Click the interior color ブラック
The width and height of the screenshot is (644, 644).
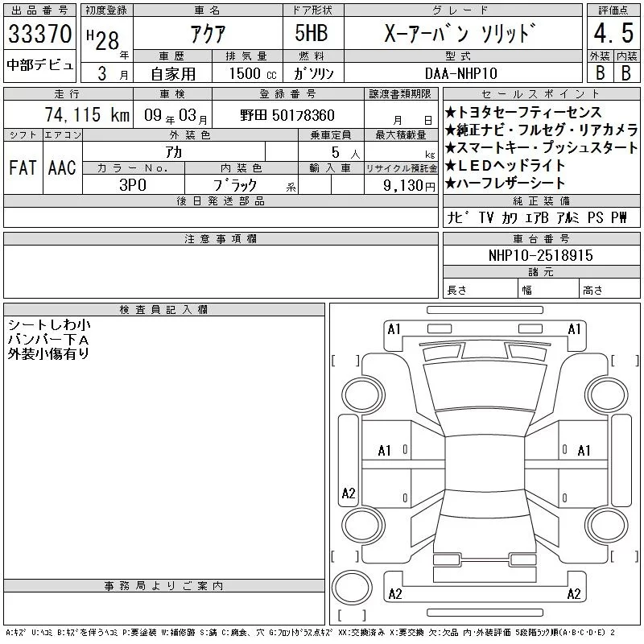click(x=235, y=185)
